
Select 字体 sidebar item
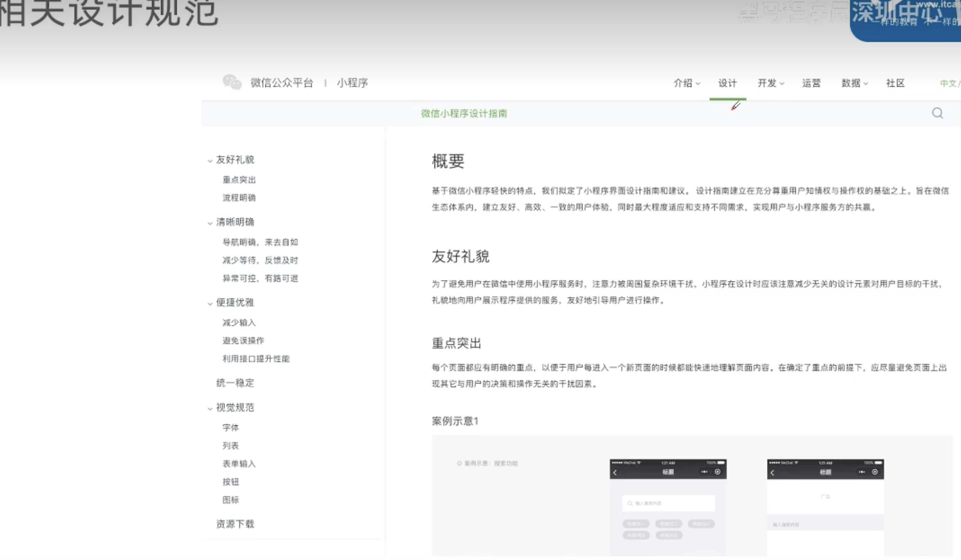pyautogui.click(x=231, y=427)
